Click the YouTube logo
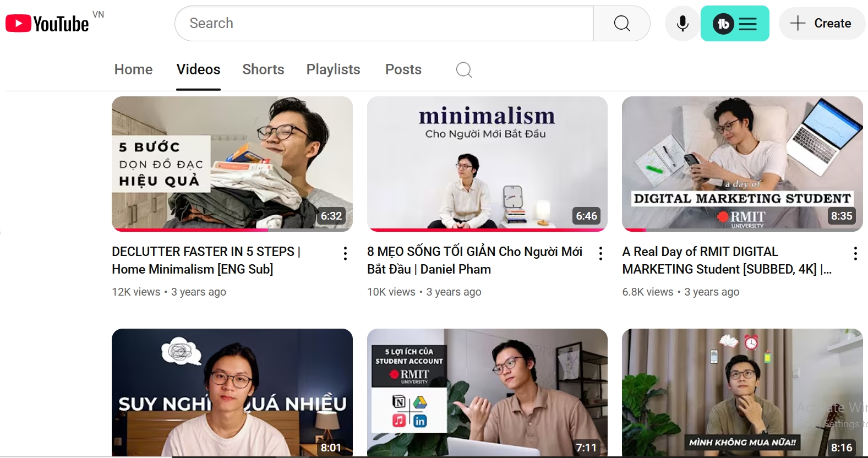Screen dimensions: 868x458 pos(47,24)
